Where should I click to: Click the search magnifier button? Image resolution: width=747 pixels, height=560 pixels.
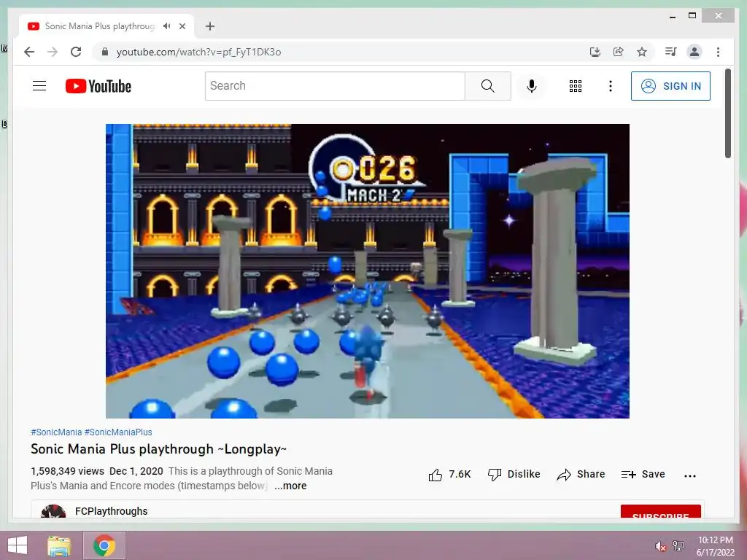(487, 86)
